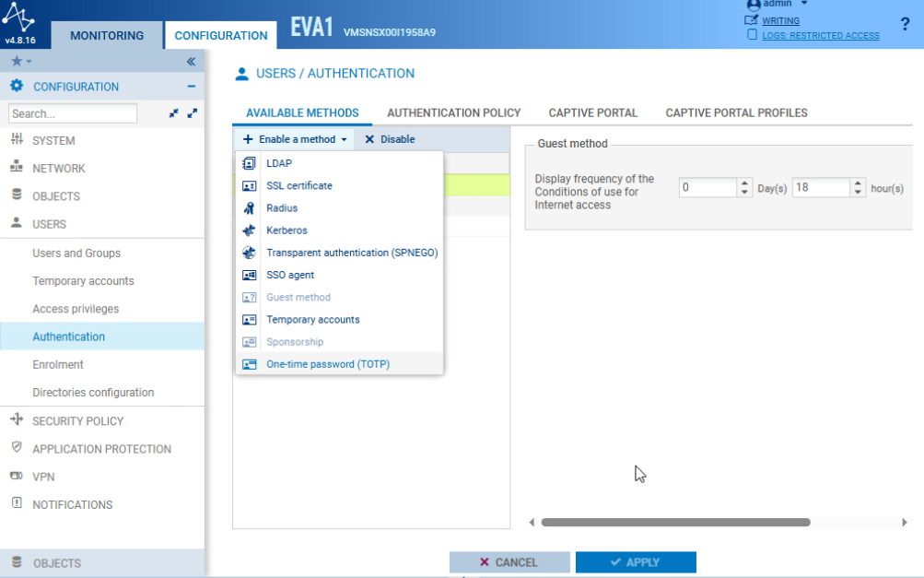Decrease the Day(s) value
The height and width of the screenshot is (578, 924).
[745, 193]
